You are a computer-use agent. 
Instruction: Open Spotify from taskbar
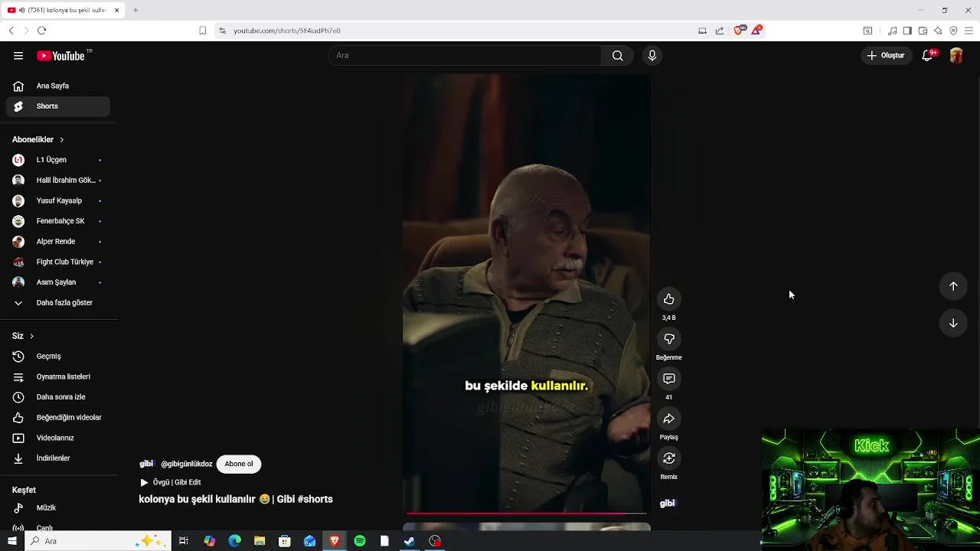[360, 541]
